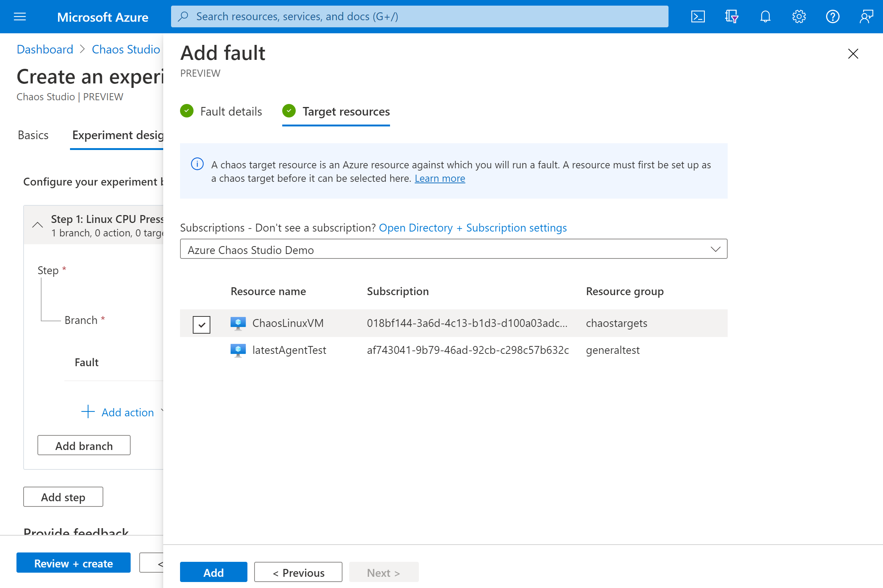Click the settings gear icon in top bar
The height and width of the screenshot is (588, 883).
(799, 16)
